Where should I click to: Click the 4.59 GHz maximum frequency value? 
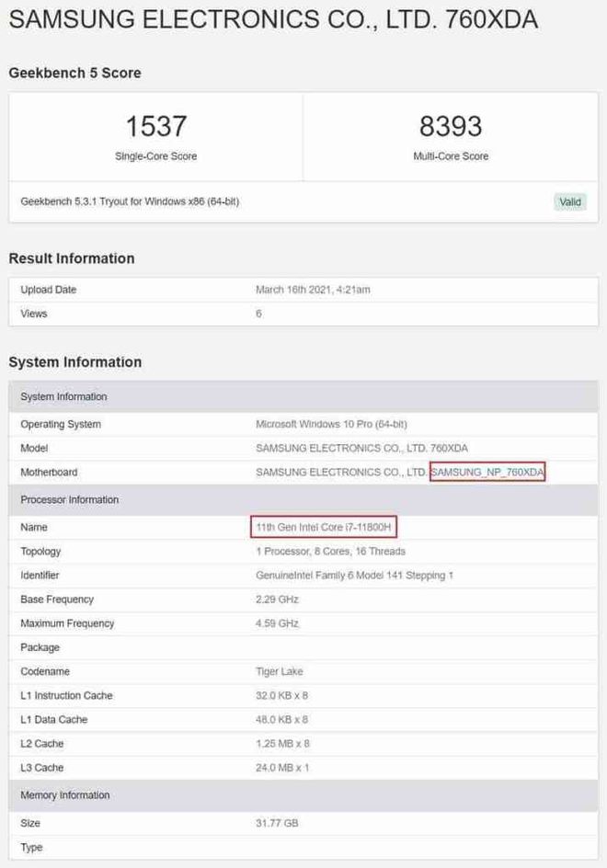[277, 623]
